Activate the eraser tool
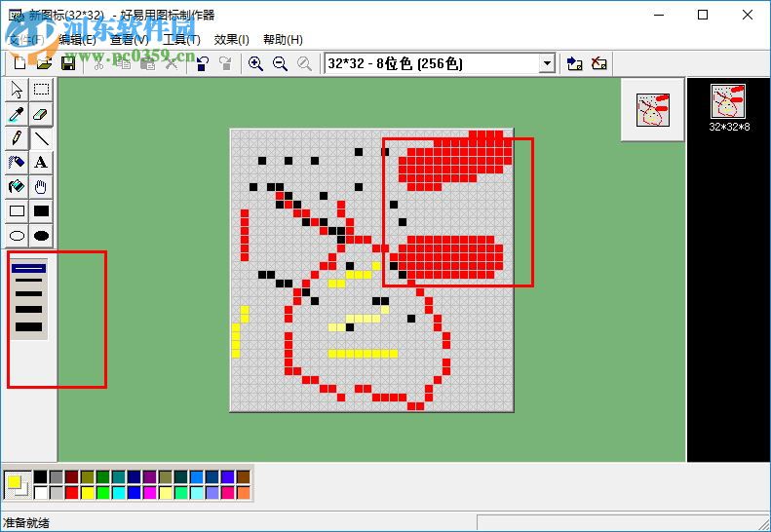The height and width of the screenshot is (532, 771). (41, 114)
